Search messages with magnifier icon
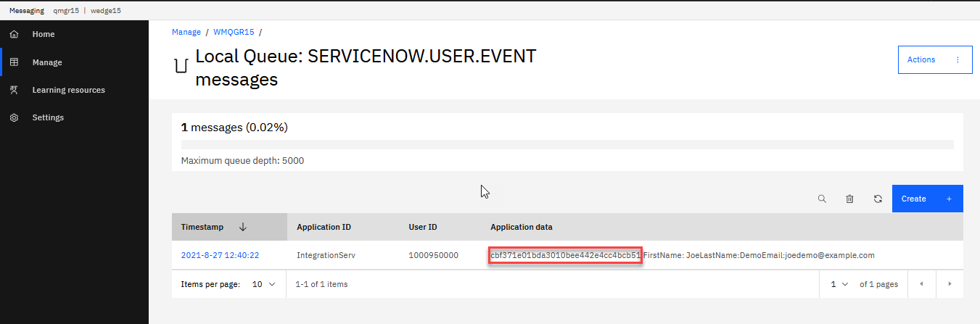Image resolution: width=980 pixels, height=324 pixels. tap(822, 199)
